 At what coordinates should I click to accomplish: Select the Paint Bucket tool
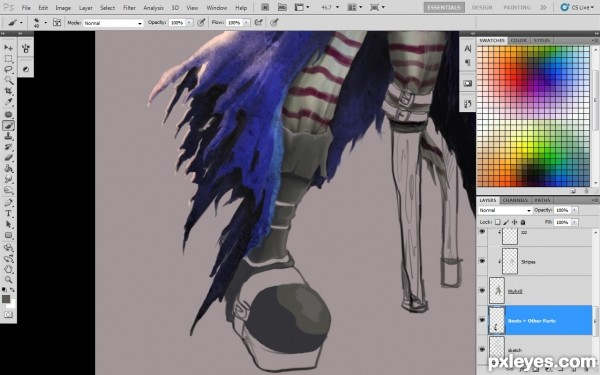pos(8,168)
